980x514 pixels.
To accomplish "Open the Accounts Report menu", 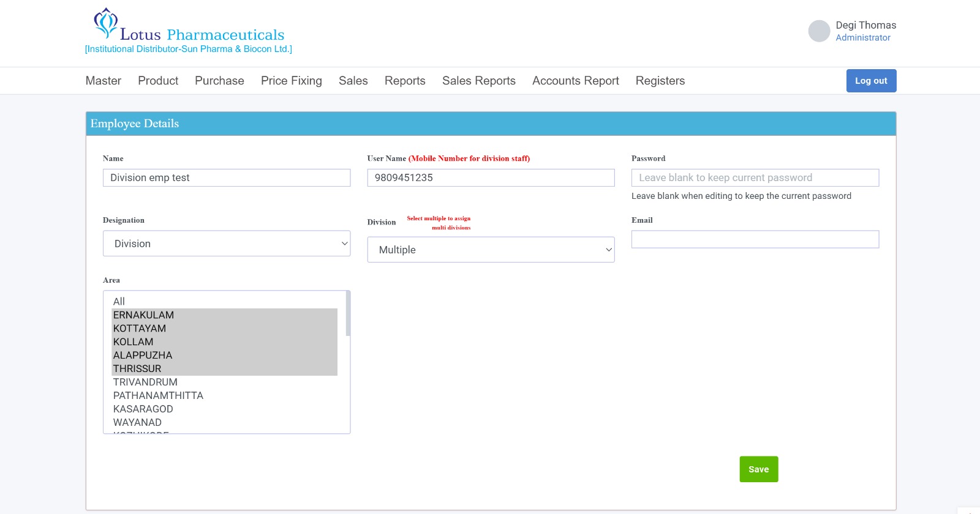I will [x=575, y=81].
